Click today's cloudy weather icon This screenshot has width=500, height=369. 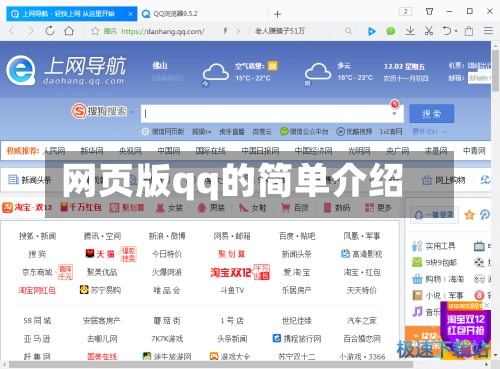pos(216,72)
